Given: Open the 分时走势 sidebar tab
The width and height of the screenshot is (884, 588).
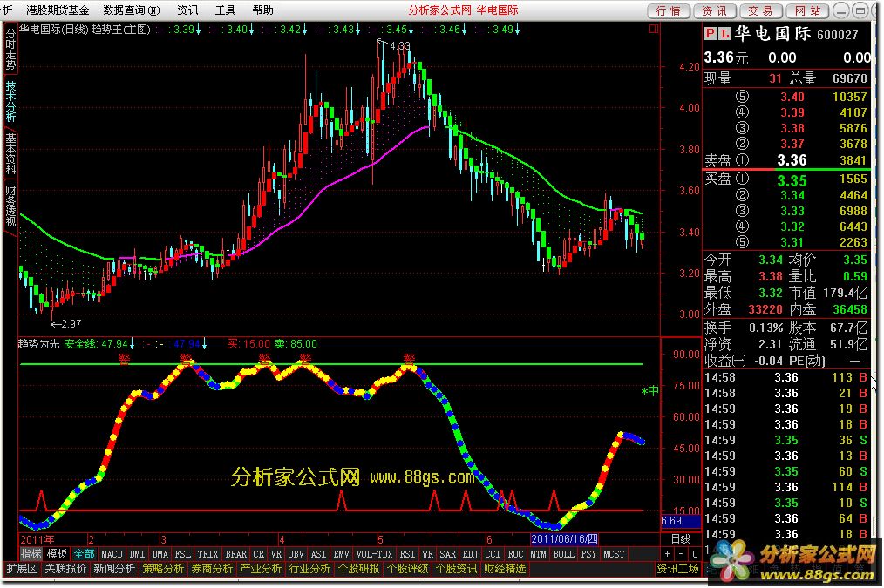Looking at the screenshot, I should point(10,49).
